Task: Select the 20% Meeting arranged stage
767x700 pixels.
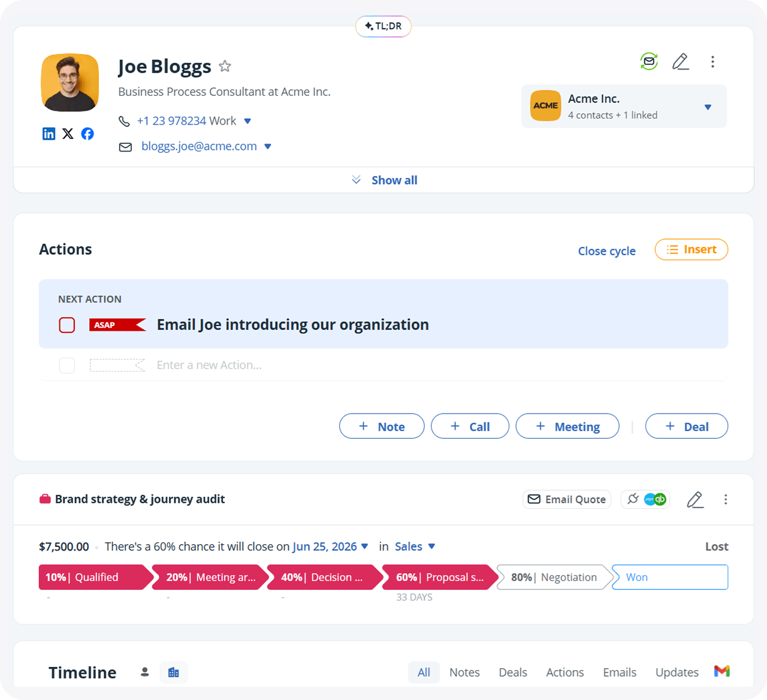Action: click(209, 577)
